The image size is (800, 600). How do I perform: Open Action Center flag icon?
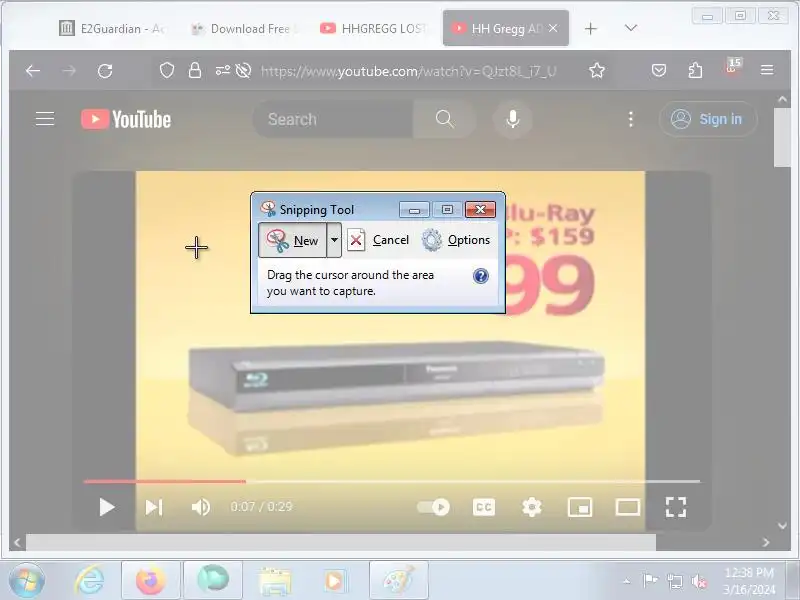[650, 580]
